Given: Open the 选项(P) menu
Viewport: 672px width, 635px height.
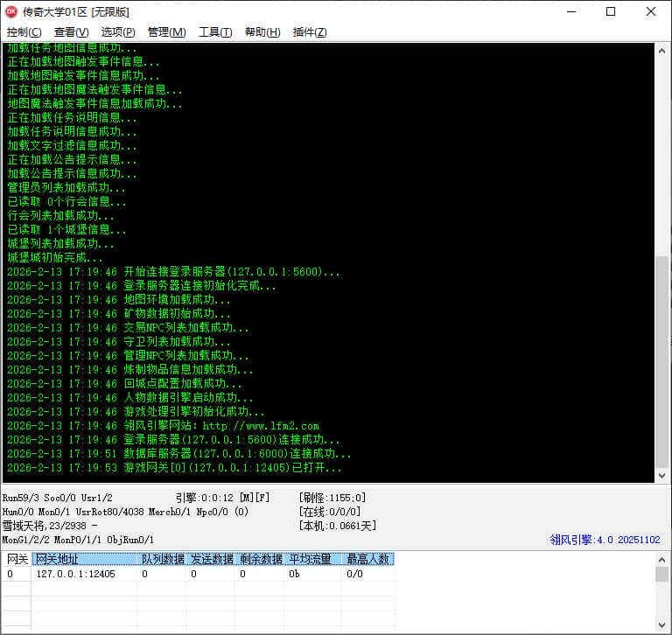Looking at the screenshot, I should pos(118,32).
